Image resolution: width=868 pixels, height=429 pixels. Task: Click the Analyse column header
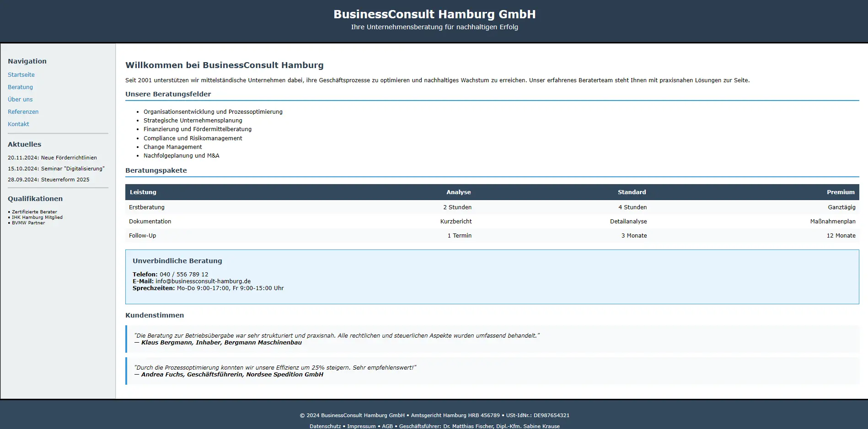pyautogui.click(x=458, y=192)
